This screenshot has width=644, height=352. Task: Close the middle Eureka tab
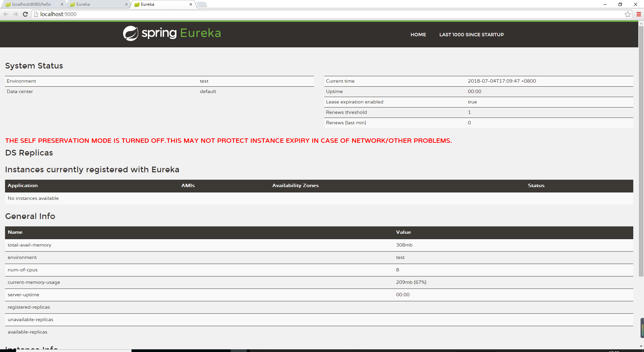click(x=126, y=4)
